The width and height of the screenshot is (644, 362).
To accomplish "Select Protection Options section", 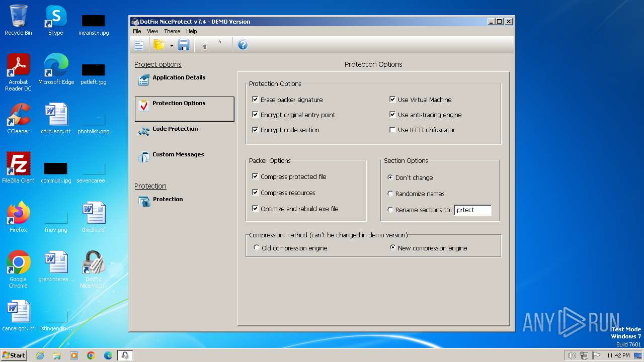I will 184,109.
